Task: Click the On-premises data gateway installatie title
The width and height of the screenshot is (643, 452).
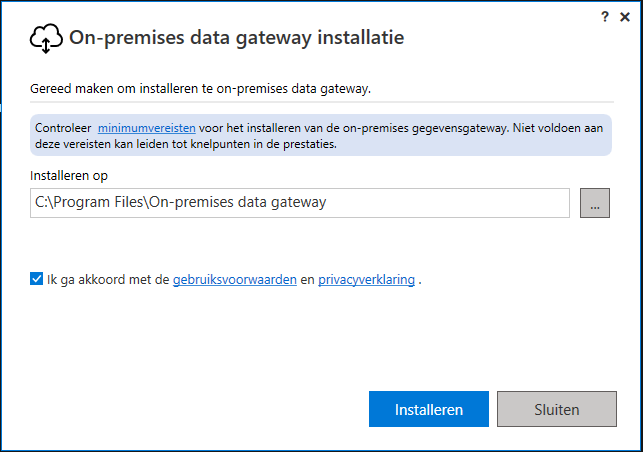Action: tap(237, 38)
